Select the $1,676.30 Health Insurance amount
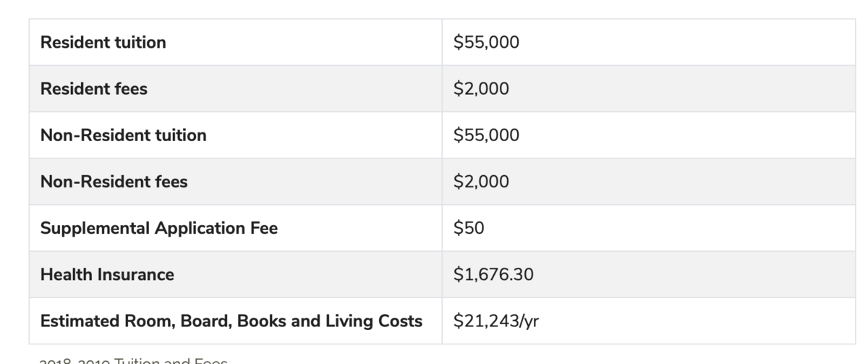The height and width of the screenshot is (364, 868). (x=493, y=274)
